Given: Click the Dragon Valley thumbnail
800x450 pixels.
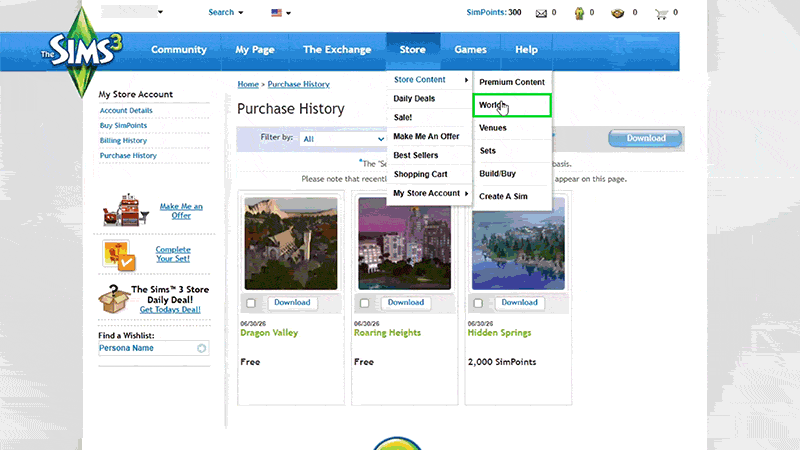Looking at the screenshot, I should pyautogui.click(x=291, y=244).
